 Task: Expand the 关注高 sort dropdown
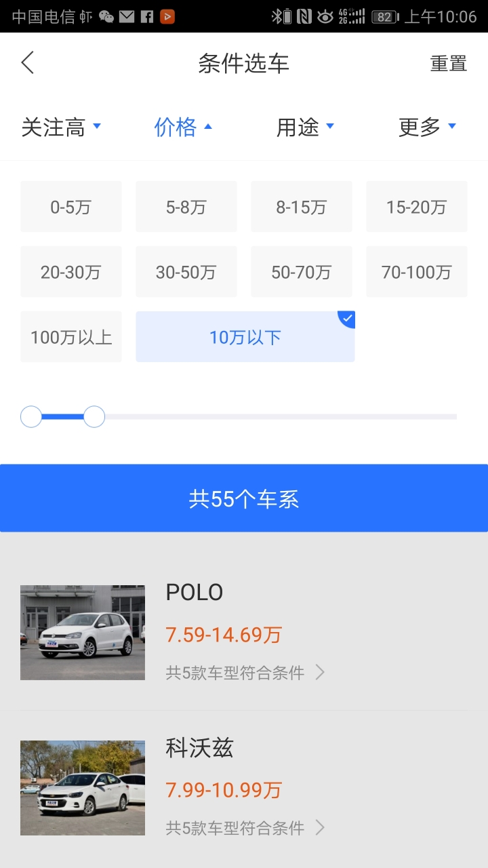click(x=61, y=127)
